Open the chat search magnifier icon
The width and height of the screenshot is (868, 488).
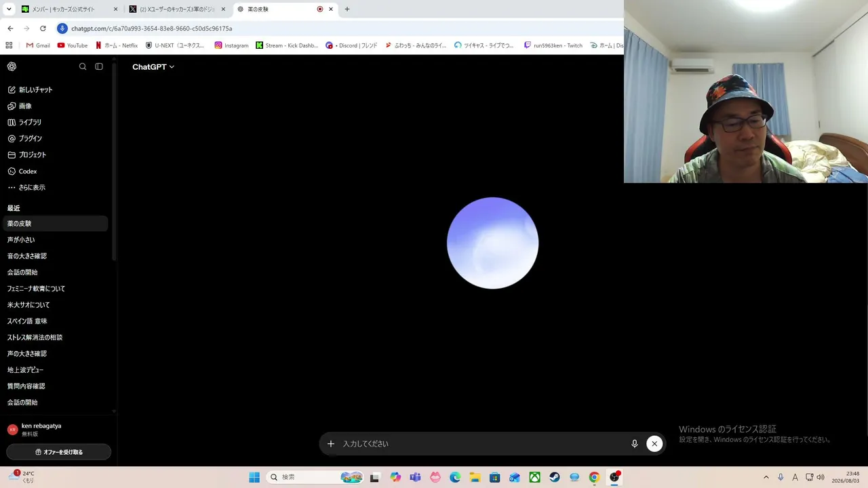pos(83,66)
